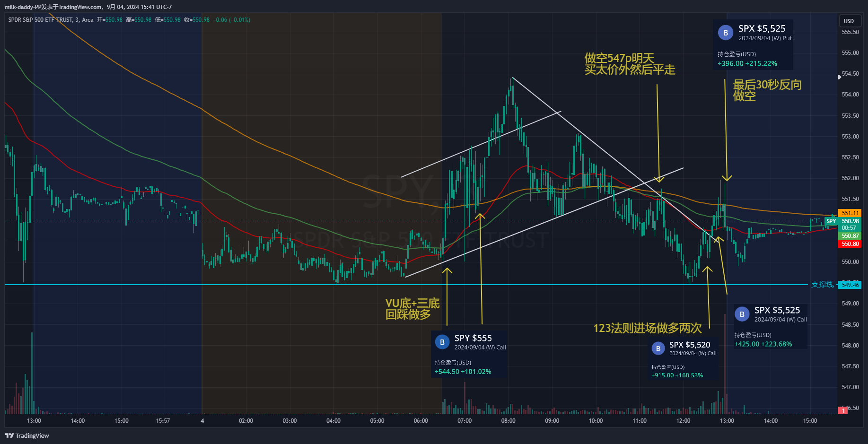Select the red 550.80 moving average price label

pos(850,244)
